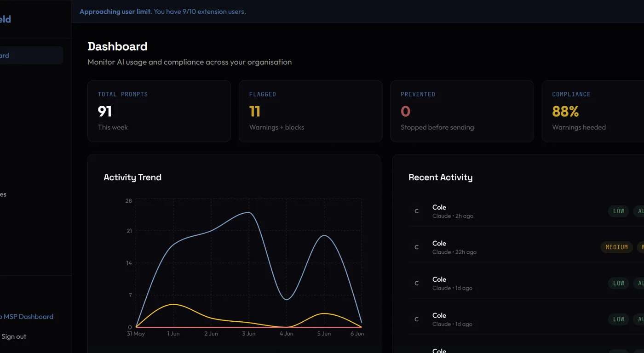The height and width of the screenshot is (353, 644).
Task: Click the Activity Trend heading
Action: 132,177
